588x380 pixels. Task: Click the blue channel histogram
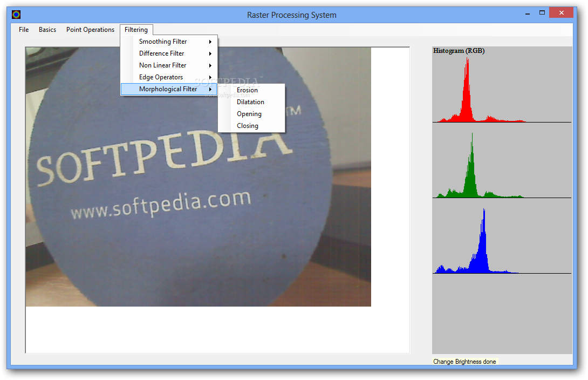point(502,240)
